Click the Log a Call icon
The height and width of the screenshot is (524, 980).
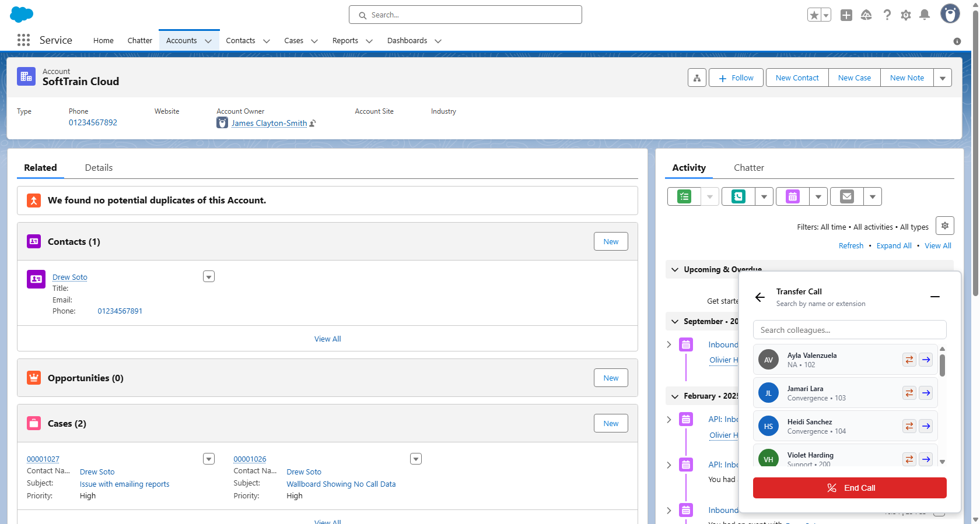tap(738, 197)
